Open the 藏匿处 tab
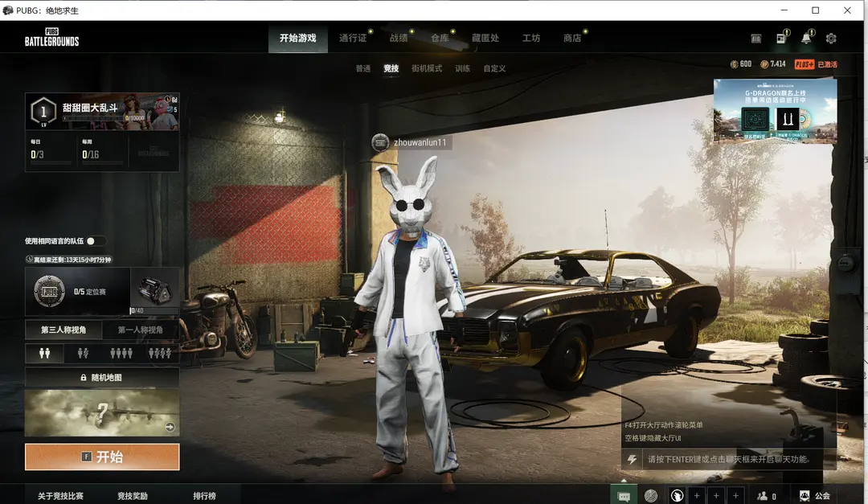Viewport: 868px width, 504px height. click(x=485, y=39)
